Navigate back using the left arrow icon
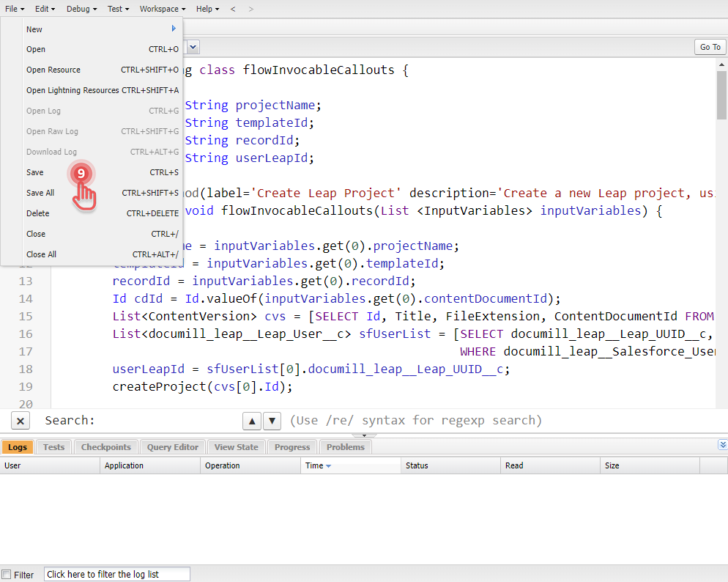The height and width of the screenshot is (582, 728). pyautogui.click(x=233, y=9)
